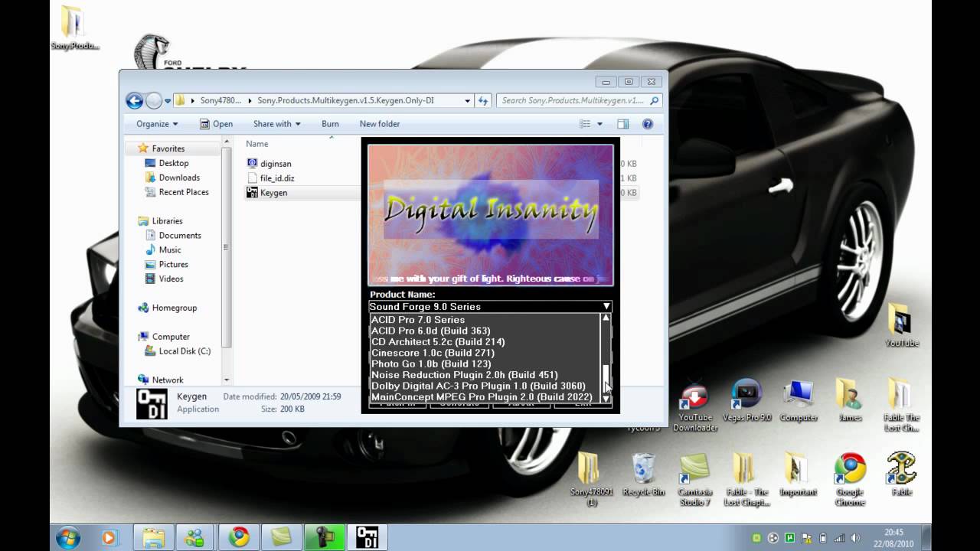This screenshot has width=980, height=551.
Task: Open the Computer desktop icon
Action: [x=798, y=400]
